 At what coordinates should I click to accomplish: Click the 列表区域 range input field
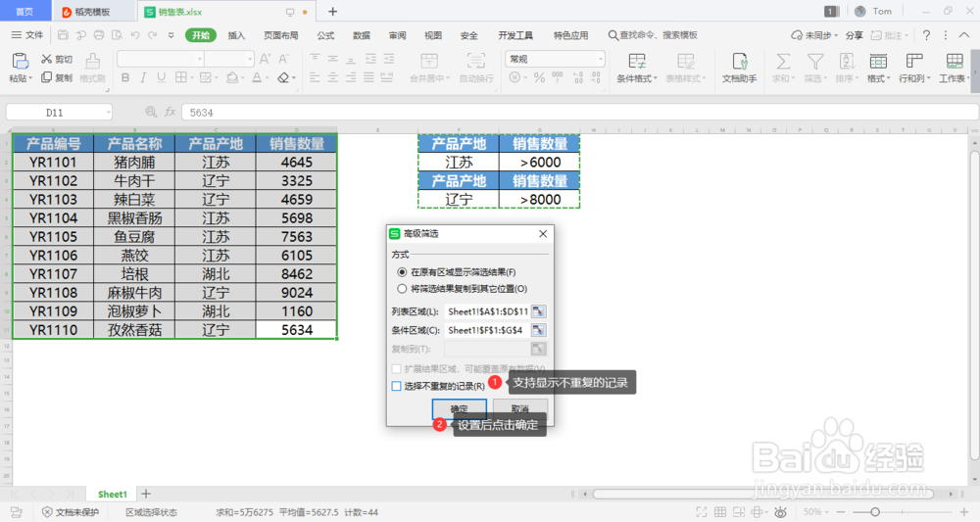[x=487, y=311]
